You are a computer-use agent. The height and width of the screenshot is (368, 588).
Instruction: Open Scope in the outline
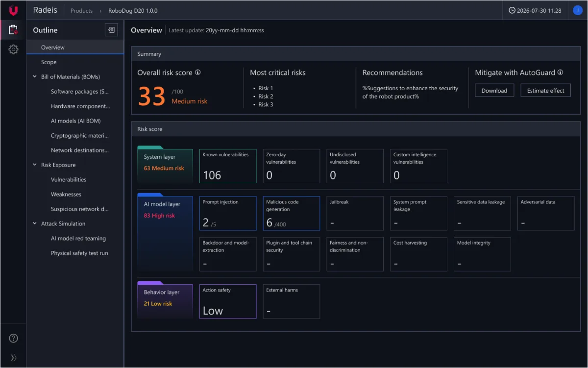[75, 62]
